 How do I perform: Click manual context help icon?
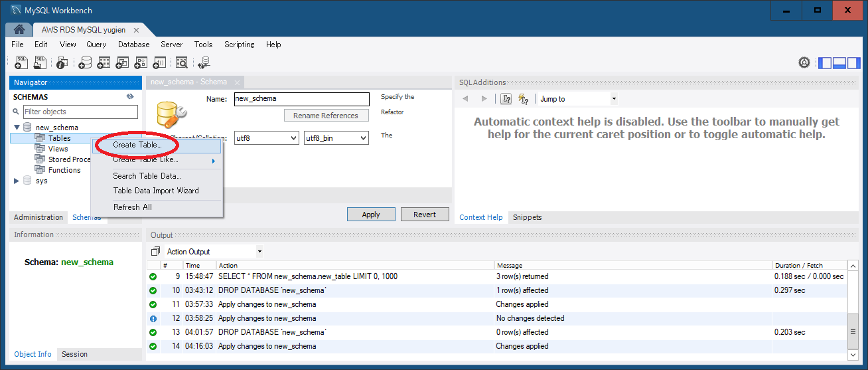(506, 99)
